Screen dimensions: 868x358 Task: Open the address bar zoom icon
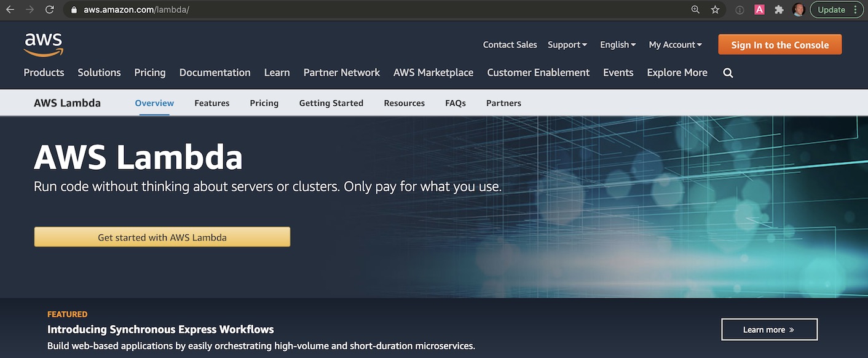click(695, 9)
